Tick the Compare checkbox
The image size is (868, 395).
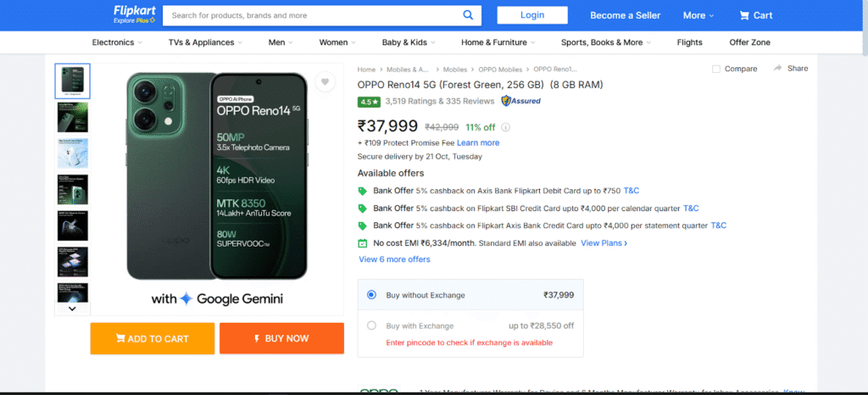pyautogui.click(x=716, y=70)
